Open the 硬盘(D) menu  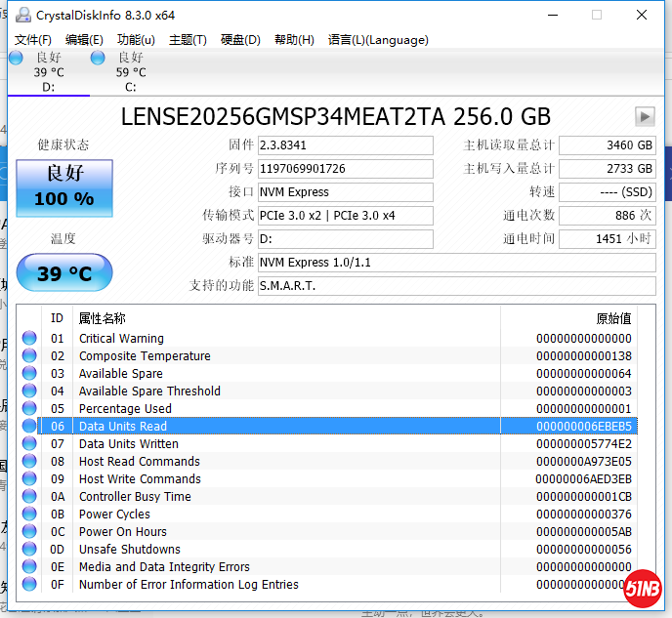pyautogui.click(x=240, y=40)
